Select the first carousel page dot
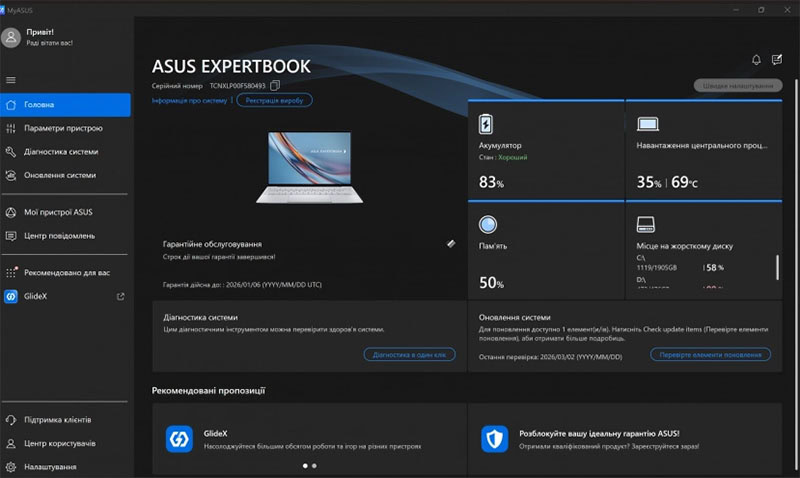Viewport: 800px width, 478px height. pos(305,466)
